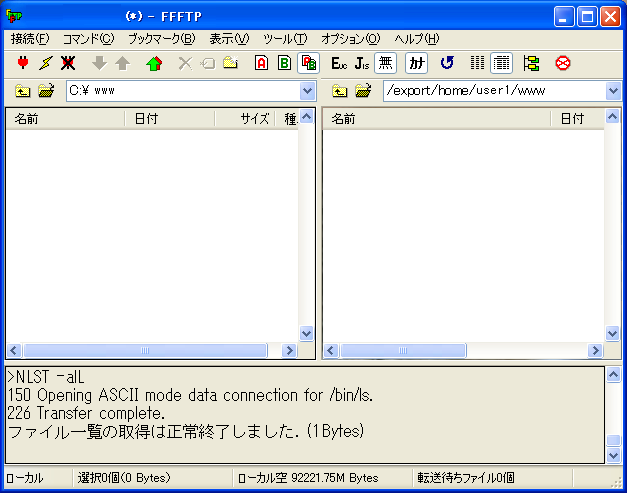Viewport: 627px width, 493px height.
Task: Toggle synchronized folder movement icon
Action: [x=531, y=63]
